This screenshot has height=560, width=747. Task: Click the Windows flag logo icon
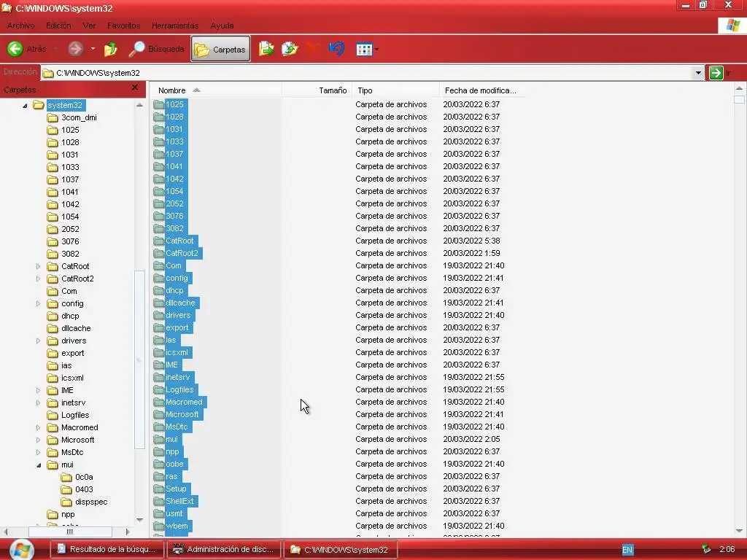click(732, 26)
